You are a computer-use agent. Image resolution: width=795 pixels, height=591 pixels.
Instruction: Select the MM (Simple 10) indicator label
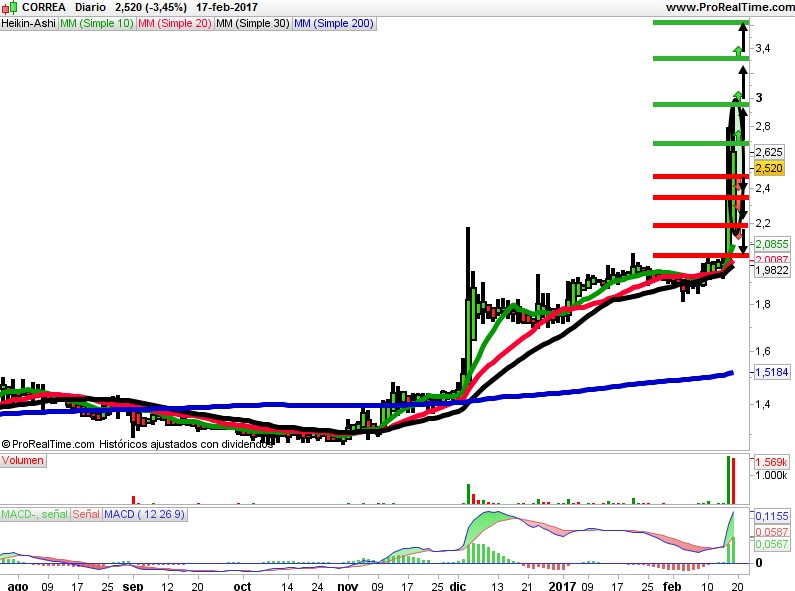[x=97, y=23]
